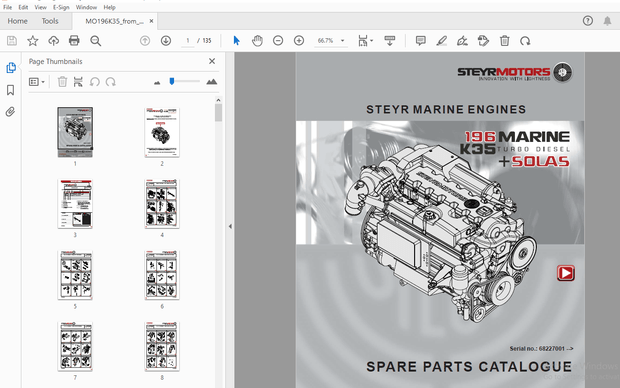
Task: Rotate pages counterclockwise in thumbnails panel
Action: [95, 82]
